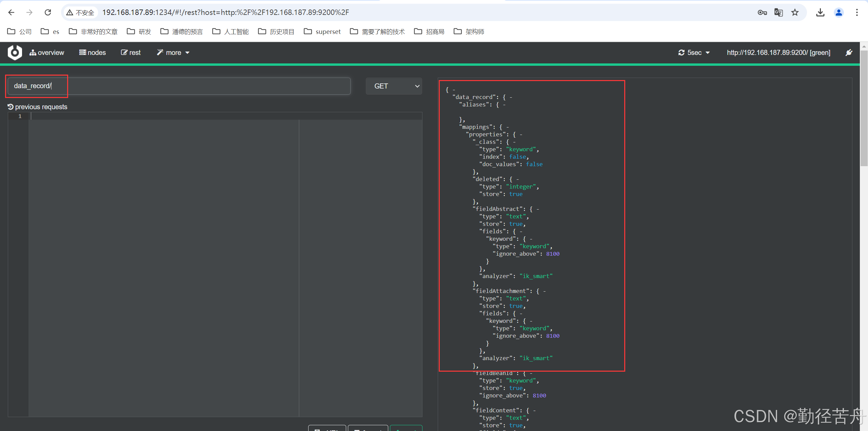Open the overview page
Viewport: 868px width, 431px height.
47,53
